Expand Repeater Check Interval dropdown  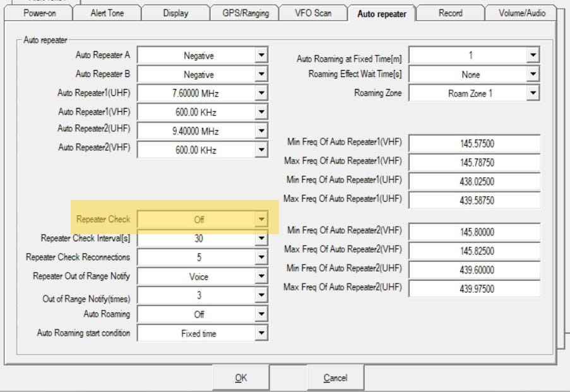tap(261, 239)
